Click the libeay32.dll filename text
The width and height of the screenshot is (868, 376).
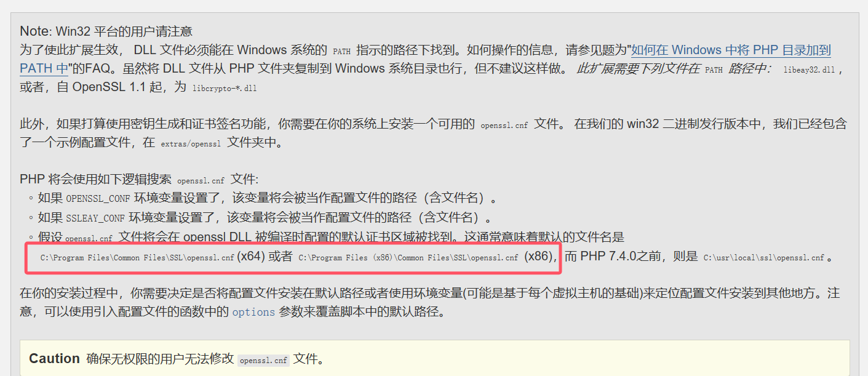809,70
